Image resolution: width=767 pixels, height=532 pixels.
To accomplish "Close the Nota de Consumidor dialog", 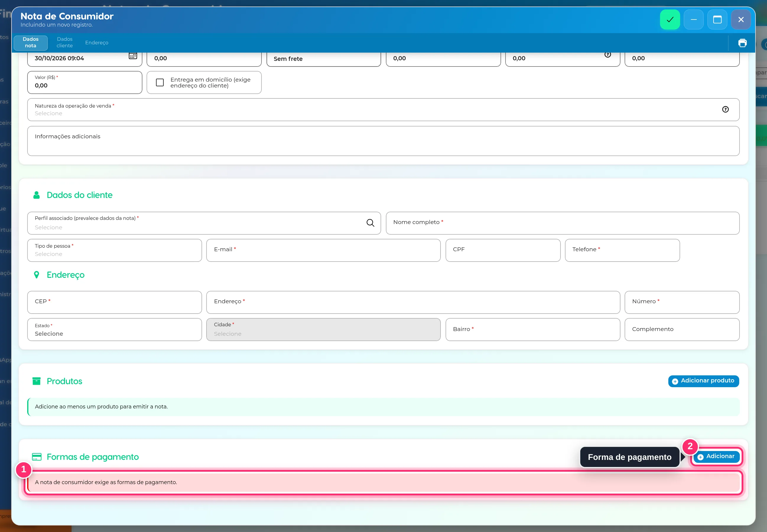I will 741,20.
